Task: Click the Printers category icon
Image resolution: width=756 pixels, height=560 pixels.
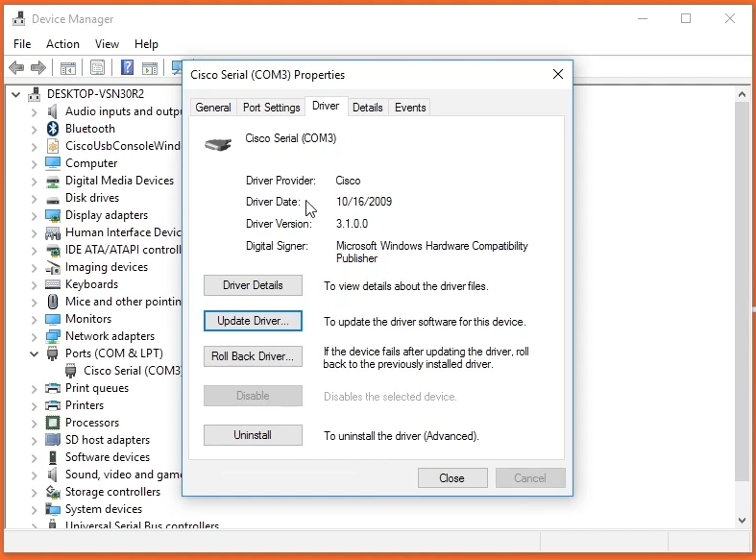Action: click(x=53, y=405)
